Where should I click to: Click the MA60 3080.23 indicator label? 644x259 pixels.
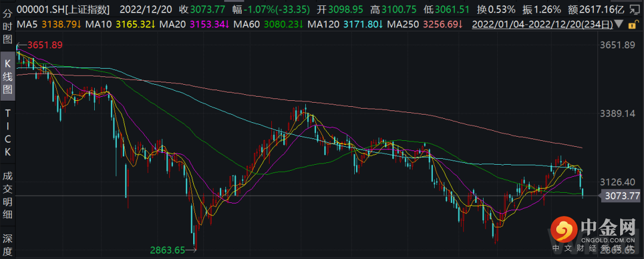click(268, 24)
